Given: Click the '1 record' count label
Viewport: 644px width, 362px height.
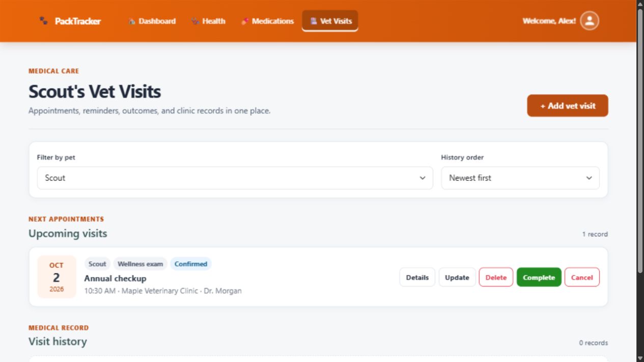Looking at the screenshot, I should (x=595, y=234).
